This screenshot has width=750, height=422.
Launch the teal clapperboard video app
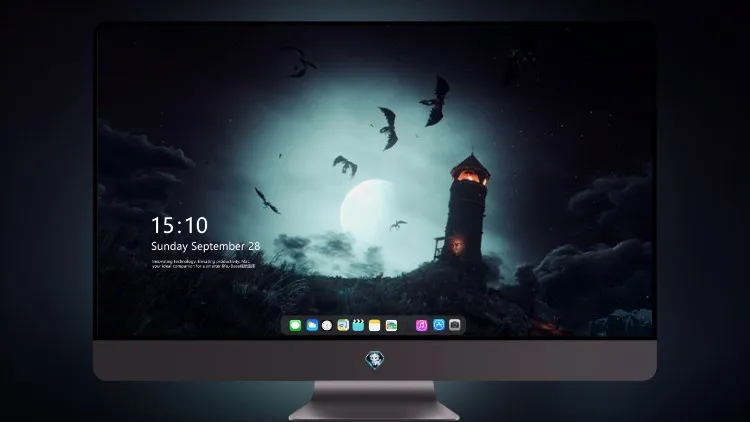(x=358, y=325)
